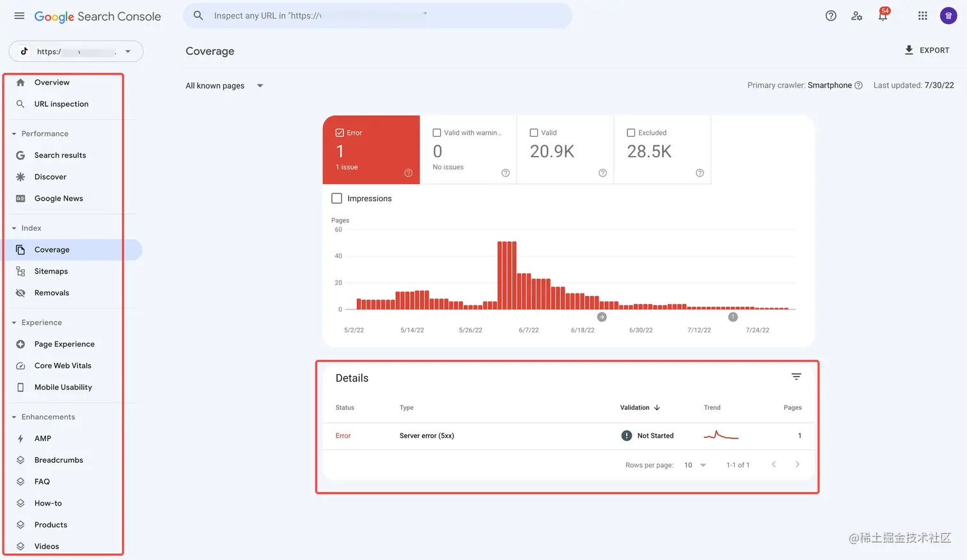Open the Help question mark icon
The height and width of the screenshot is (560, 967).
coord(831,16)
